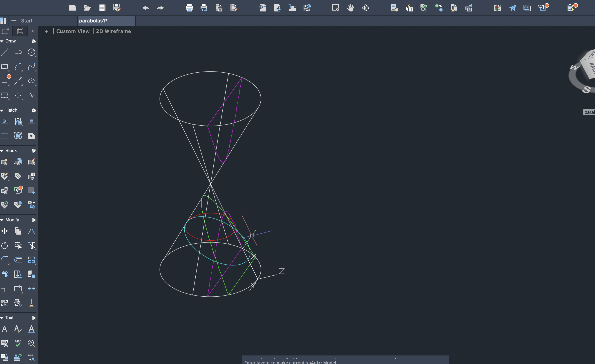
Task: Open Block panel settings gear
Action: (34, 151)
